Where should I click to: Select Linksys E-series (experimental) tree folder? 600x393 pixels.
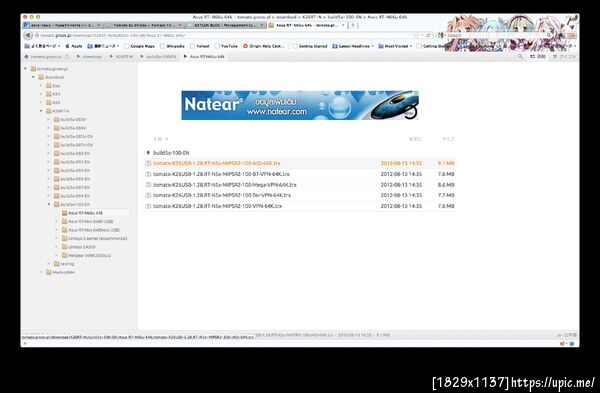pyautogui.click(x=98, y=238)
